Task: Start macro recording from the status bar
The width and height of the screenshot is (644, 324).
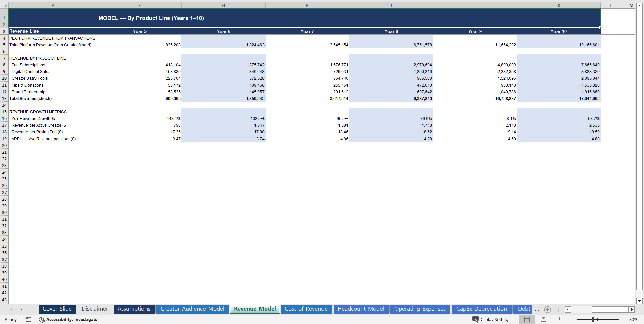Action: [x=28, y=319]
